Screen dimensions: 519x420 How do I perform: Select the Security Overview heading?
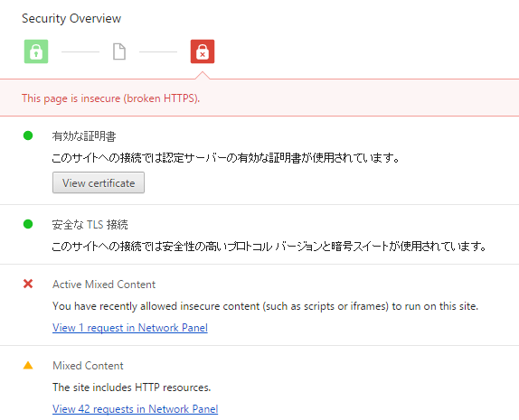click(x=71, y=19)
